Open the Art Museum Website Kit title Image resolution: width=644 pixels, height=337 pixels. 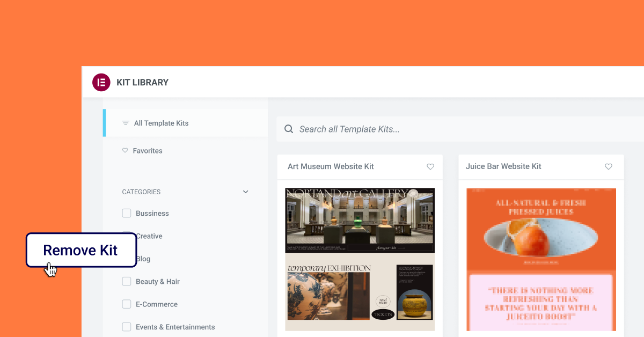click(x=331, y=166)
